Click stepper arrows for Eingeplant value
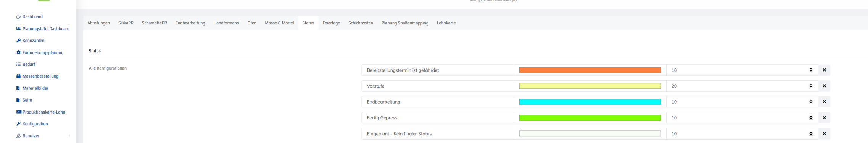The width and height of the screenshot is (868, 143). click(x=811, y=134)
